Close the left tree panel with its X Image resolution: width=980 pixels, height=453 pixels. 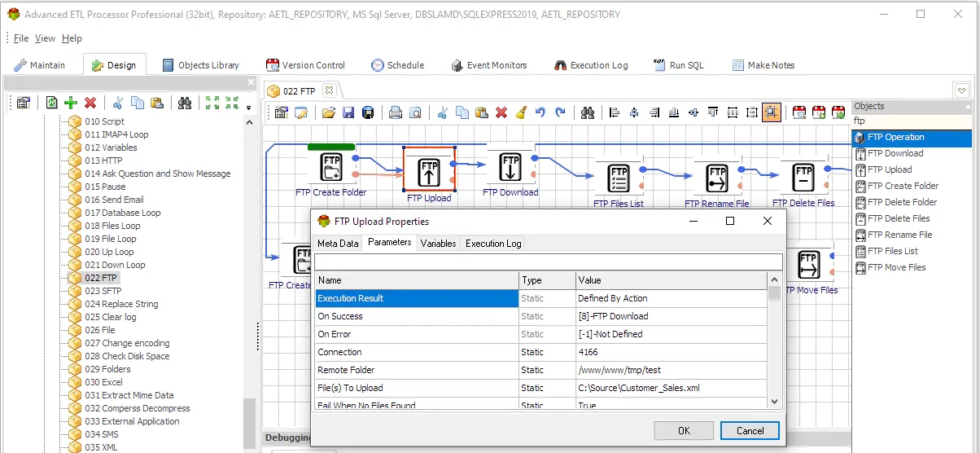pyautogui.click(x=252, y=82)
